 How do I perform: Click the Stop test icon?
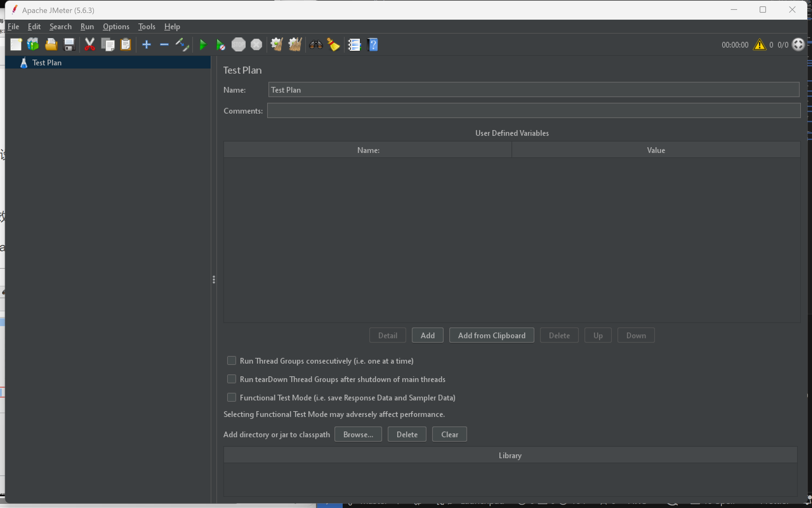click(239, 44)
